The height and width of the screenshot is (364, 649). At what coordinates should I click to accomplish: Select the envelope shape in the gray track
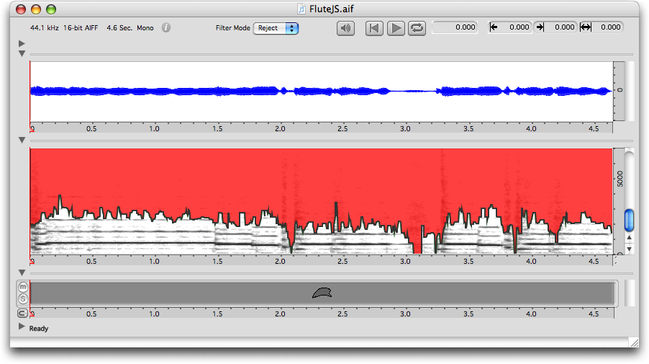[x=322, y=293]
